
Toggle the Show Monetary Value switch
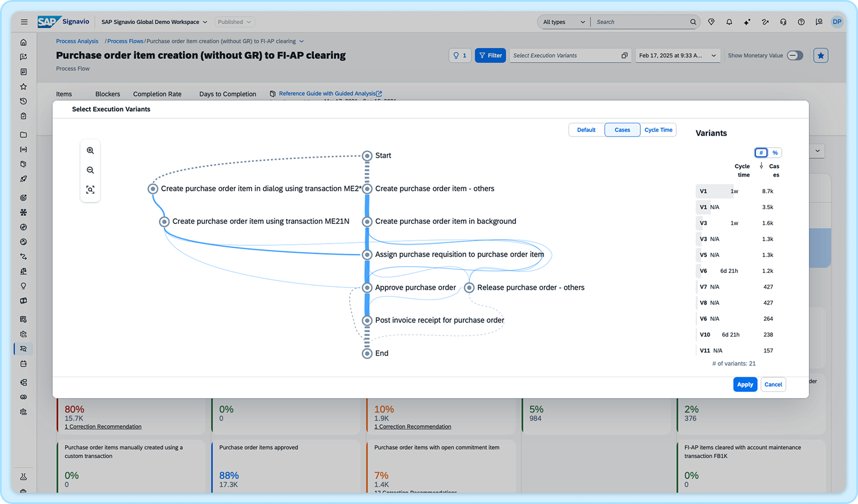pos(795,55)
